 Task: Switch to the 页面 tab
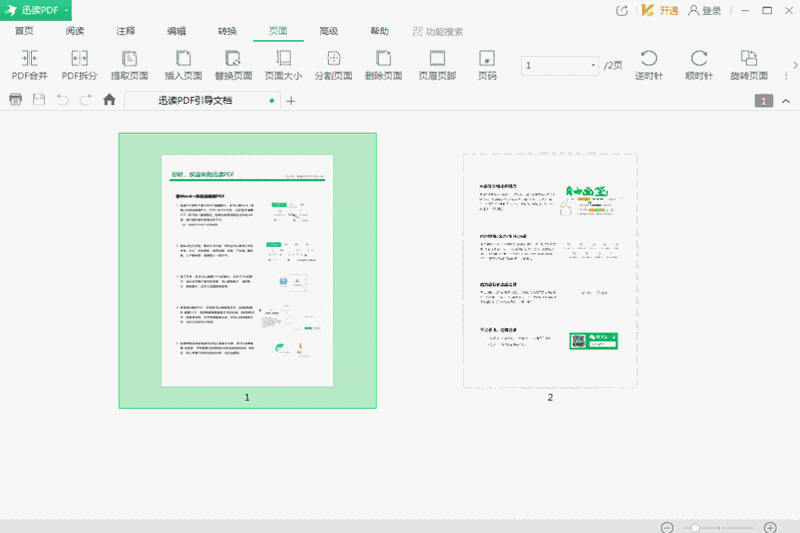coord(278,31)
